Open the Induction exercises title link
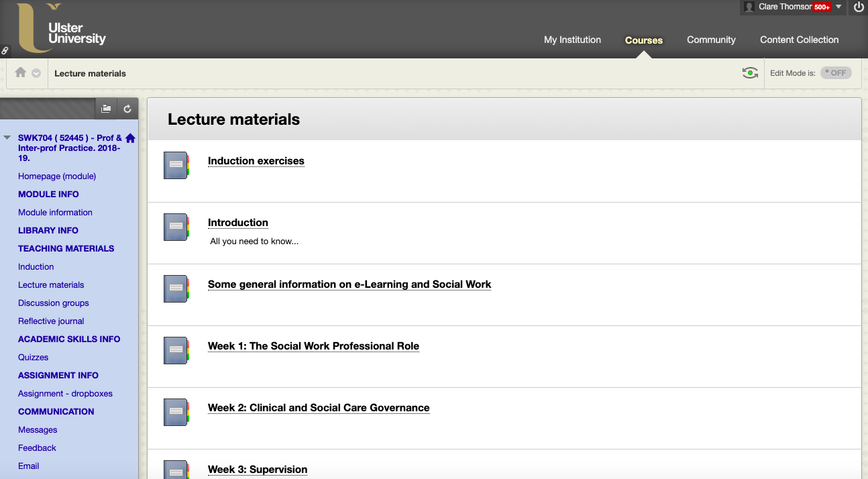868x479 pixels. 256,161
